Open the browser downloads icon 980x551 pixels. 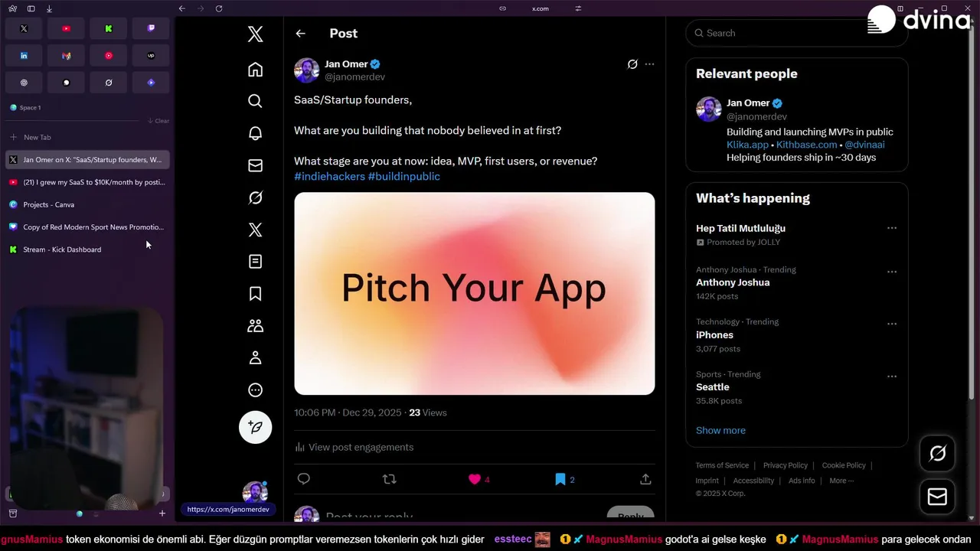pos(49,8)
